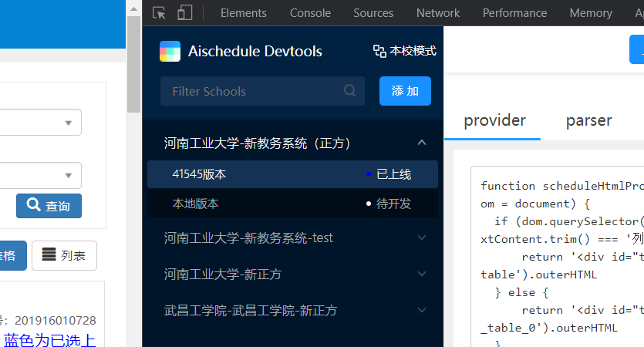
Task: Expand 河南工业大学-新教务系统-test group
Action: [421, 238]
